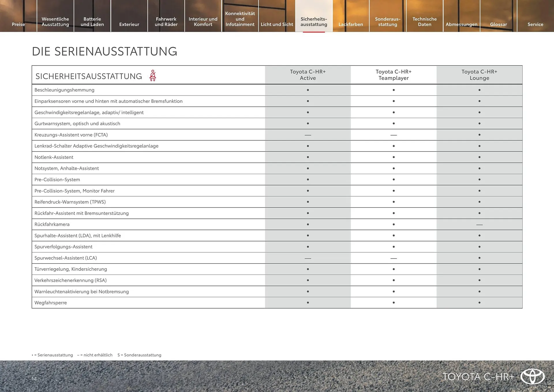Click the dash for Kreuzungs-Assistent under Active

[308, 135]
